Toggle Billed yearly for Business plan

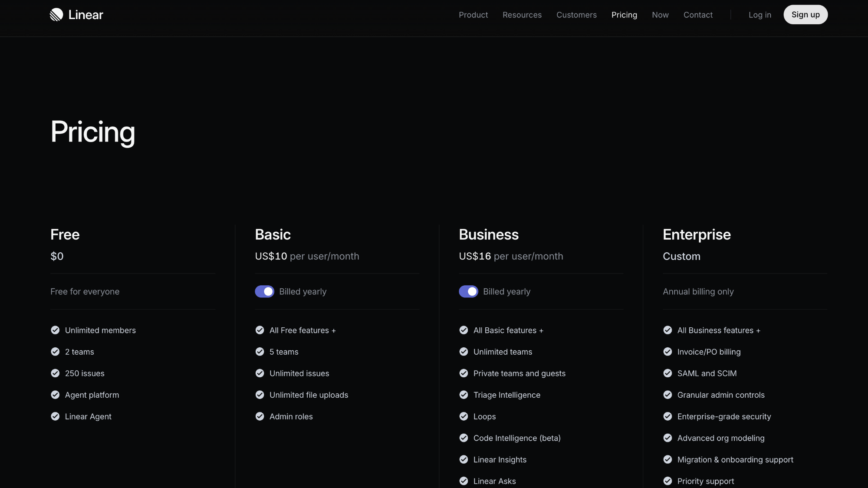click(468, 291)
